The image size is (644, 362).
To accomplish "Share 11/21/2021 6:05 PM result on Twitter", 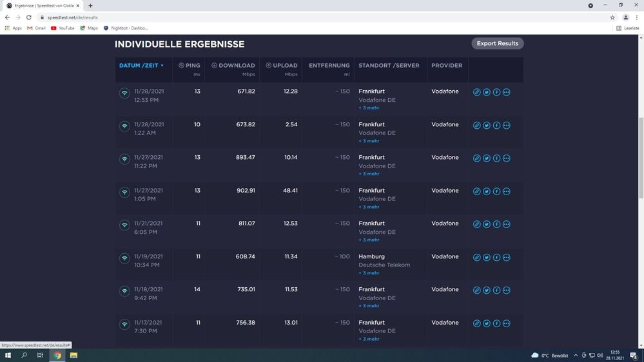I will [x=486, y=224].
